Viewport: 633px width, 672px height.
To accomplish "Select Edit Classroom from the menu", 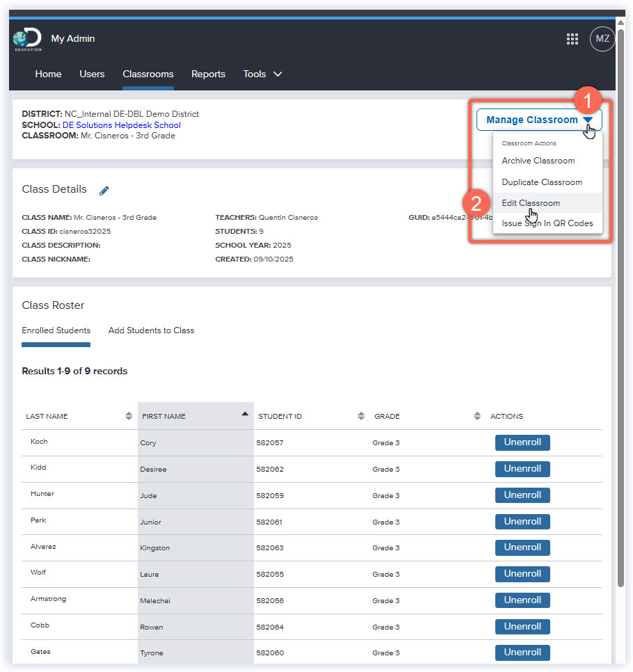I will tap(531, 203).
